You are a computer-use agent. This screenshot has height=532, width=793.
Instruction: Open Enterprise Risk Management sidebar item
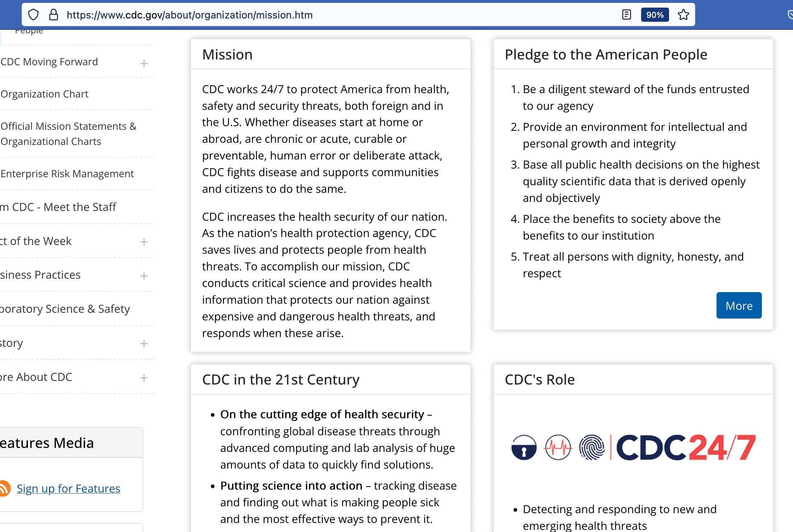point(67,174)
